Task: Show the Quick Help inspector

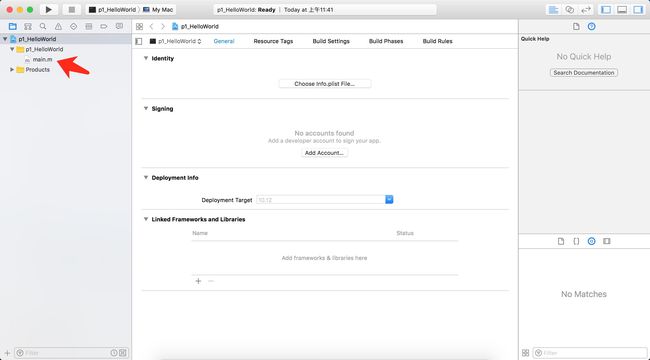Action: click(592, 27)
